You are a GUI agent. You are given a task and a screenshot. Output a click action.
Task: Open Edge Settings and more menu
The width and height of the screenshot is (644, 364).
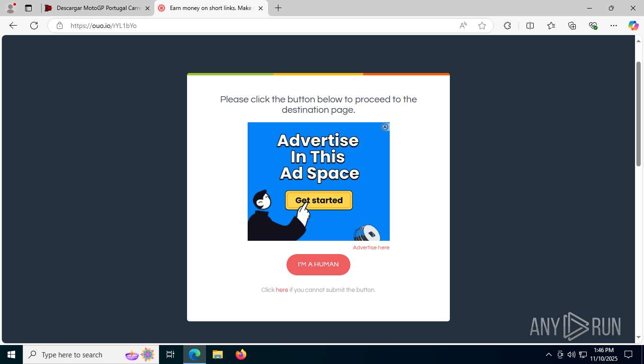(614, 26)
